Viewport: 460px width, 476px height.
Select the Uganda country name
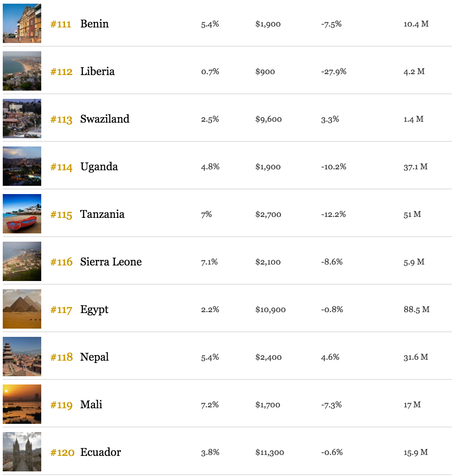[x=99, y=167]
